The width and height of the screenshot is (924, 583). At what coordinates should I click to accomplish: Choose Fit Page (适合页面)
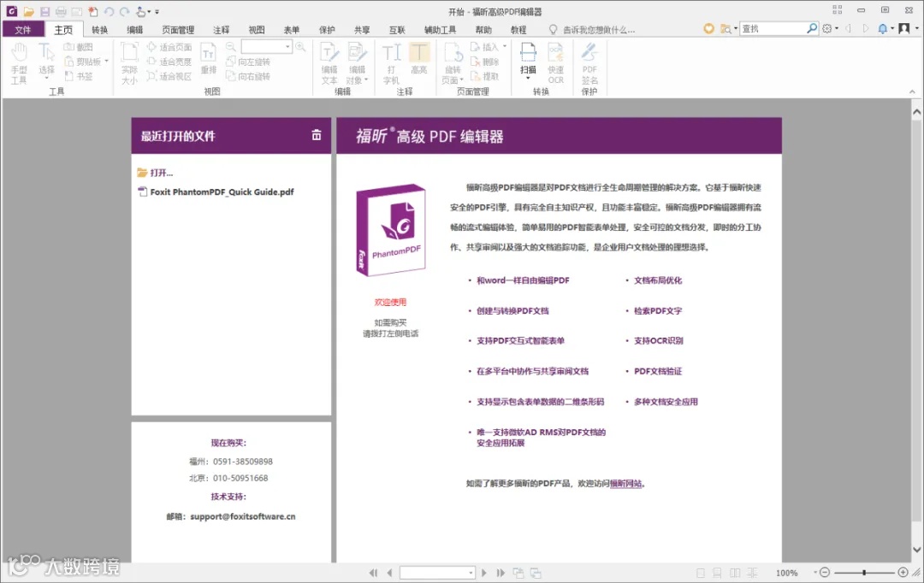pos(169,47)
